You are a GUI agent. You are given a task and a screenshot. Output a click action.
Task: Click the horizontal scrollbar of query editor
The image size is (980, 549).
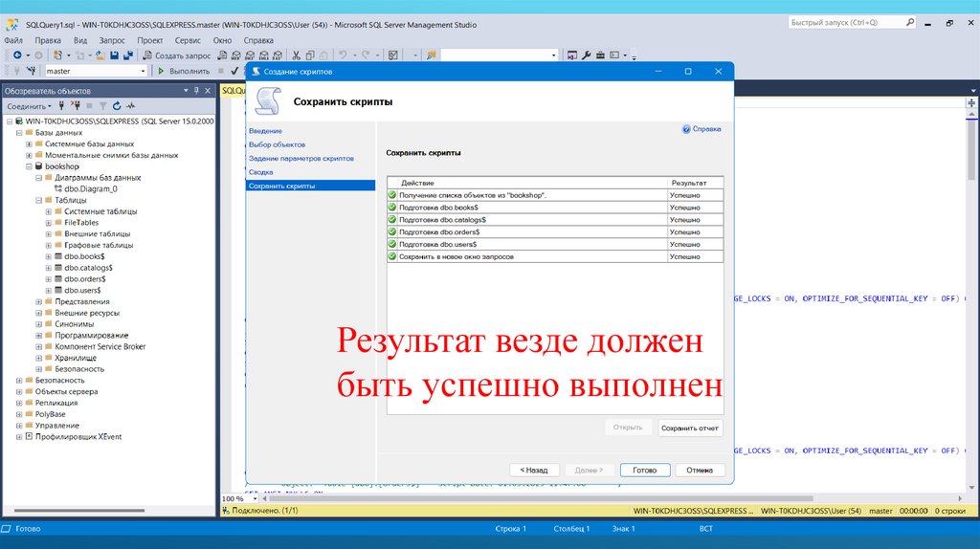(x=542, y=498)
